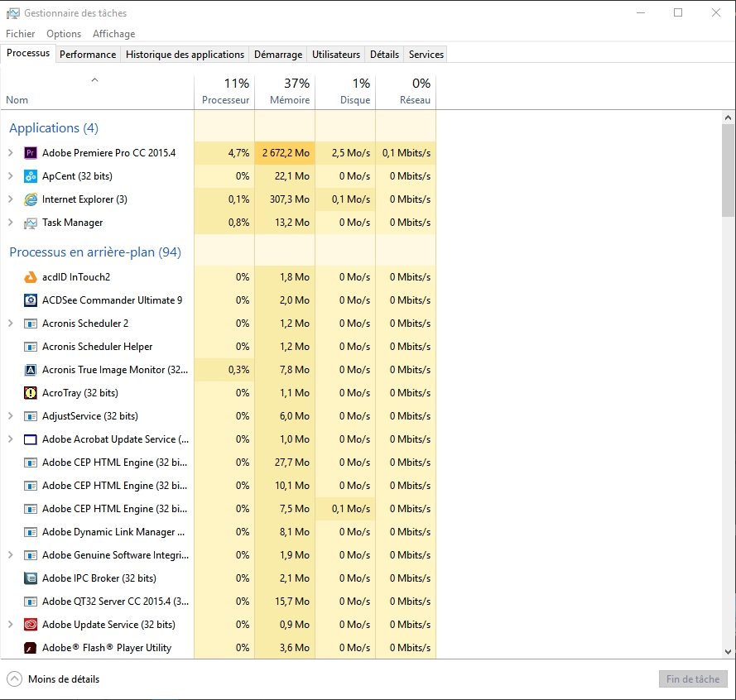Viewport: 736px width, 700px height.
Task: Click the Acronis Scheduler Helper icon
Action: 31,347
